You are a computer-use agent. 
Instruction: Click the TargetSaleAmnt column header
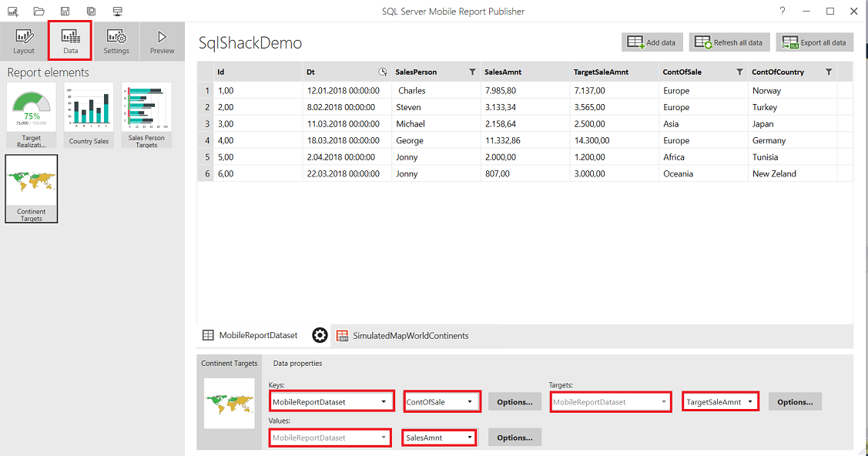(x=615, y=72)
